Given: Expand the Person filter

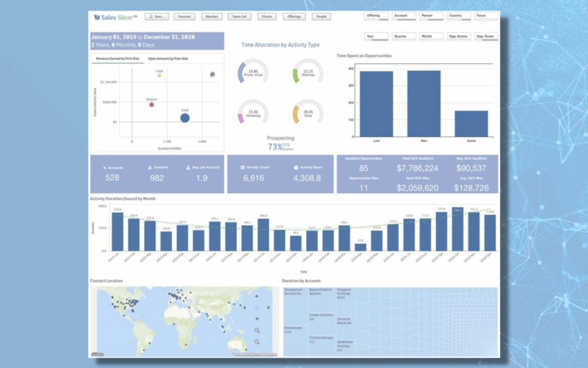Looking at the screenshot, I should (431, 16).
